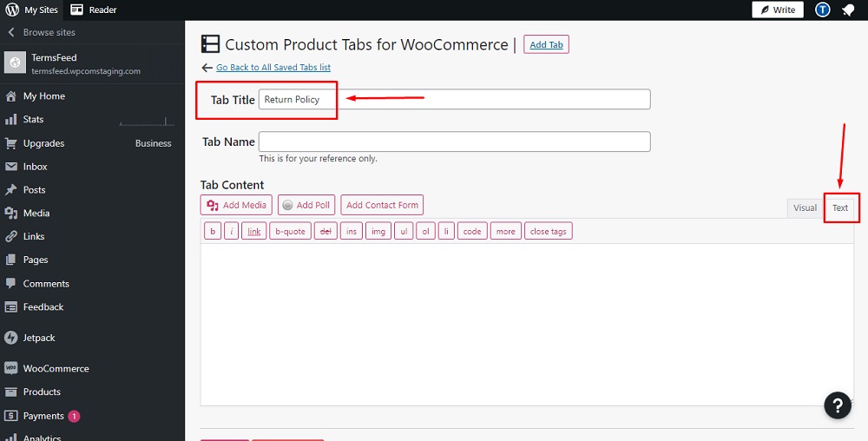Screen dimensions: 868x441
Task: Click the Add Tab button
Action: 546,45
